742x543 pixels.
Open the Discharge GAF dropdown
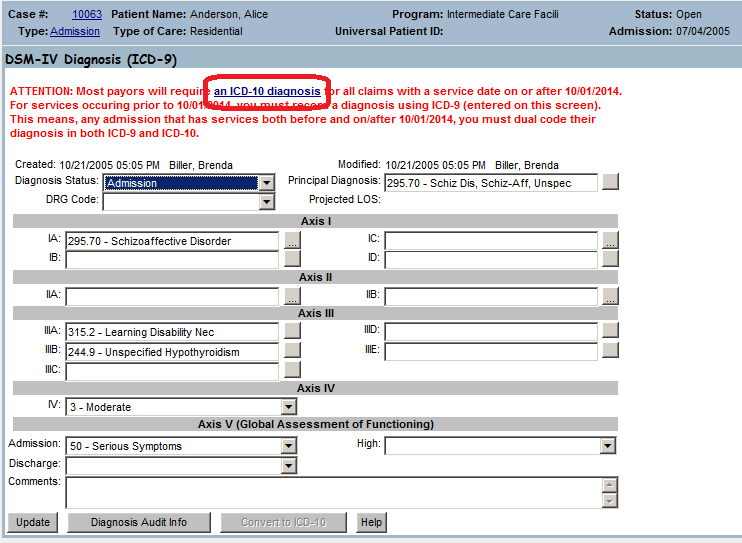point(289,466)
